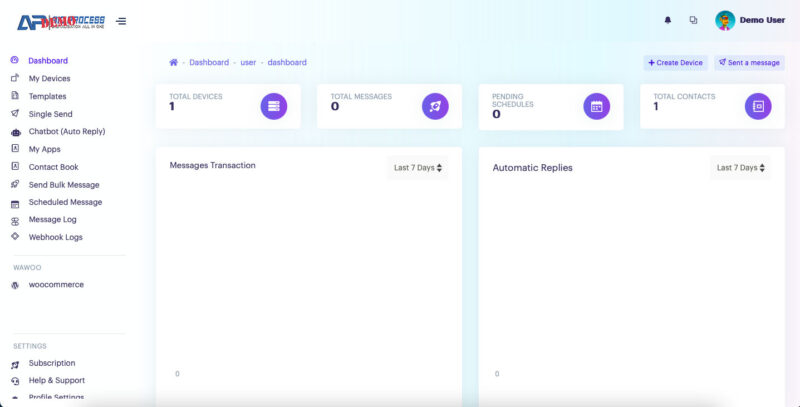Open the woocommerce sidebar item
Screen dimensions: 800x407
[56, 285]
